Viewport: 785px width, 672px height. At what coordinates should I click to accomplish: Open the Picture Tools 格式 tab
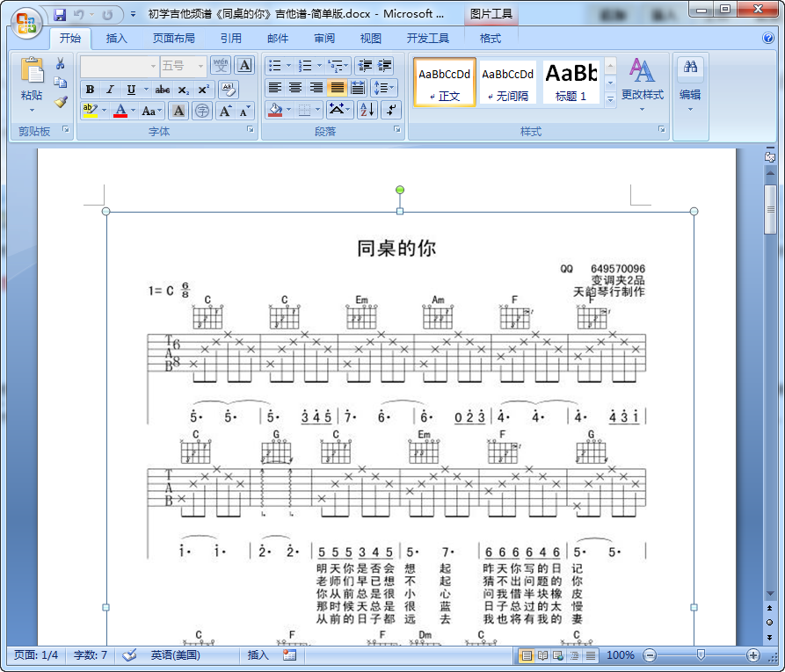490,38
